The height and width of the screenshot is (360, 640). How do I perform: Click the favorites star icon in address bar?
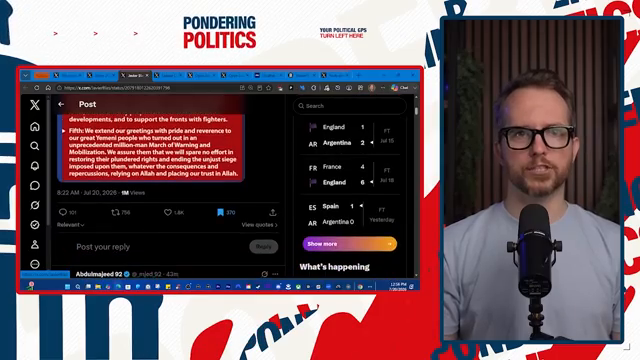coord(269,88)
